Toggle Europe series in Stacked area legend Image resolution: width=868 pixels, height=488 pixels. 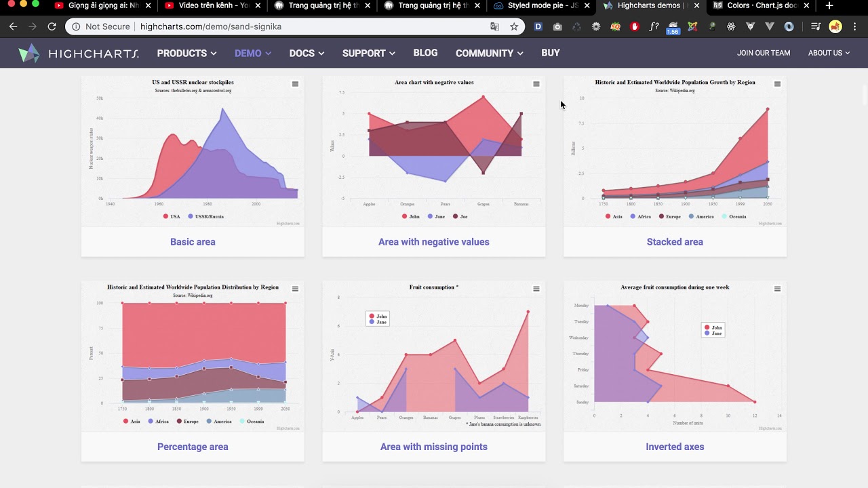(669, 216)
